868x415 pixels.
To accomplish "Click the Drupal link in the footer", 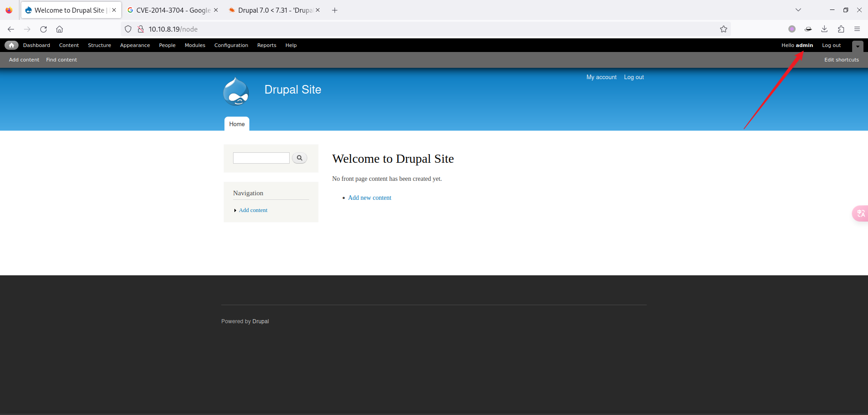I will coord(261,321).
